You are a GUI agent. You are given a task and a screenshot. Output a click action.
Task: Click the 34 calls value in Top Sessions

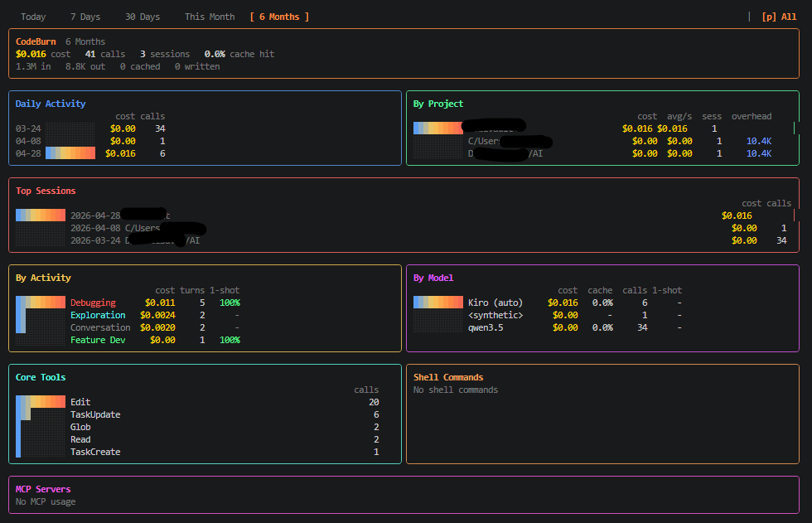tap(781, 240)
